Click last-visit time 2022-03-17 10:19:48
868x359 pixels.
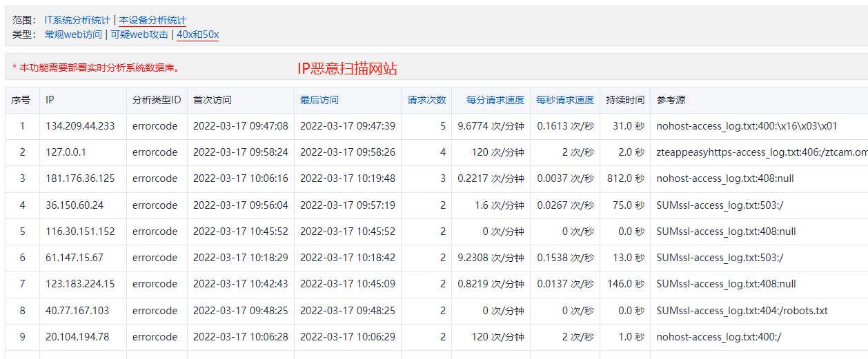click(x=348, y=178)
